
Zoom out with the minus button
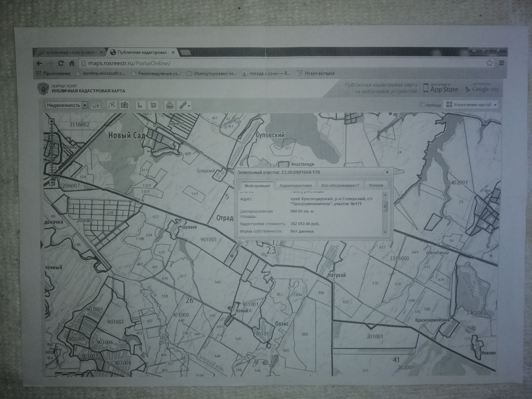click(x=52, y=183)
